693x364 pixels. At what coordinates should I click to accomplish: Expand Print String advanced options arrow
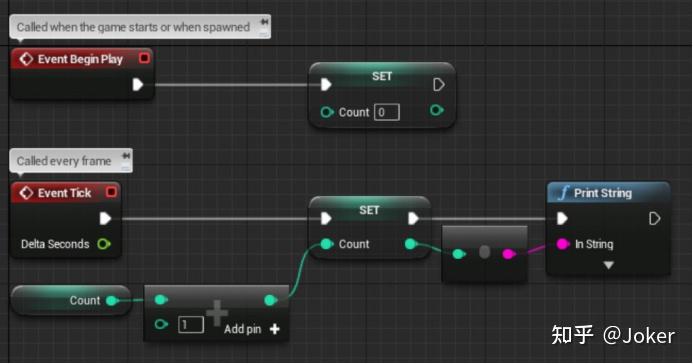(x=609, y=265)
